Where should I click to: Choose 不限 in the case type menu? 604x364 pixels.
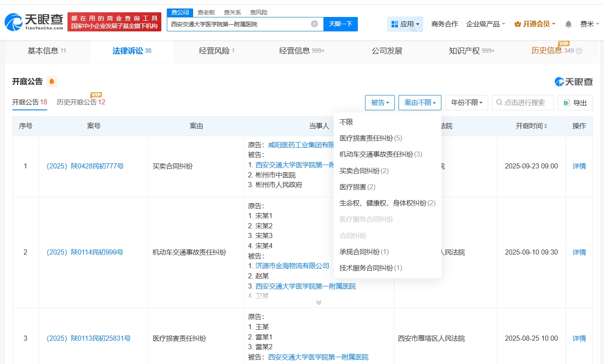tap(347, 122)
